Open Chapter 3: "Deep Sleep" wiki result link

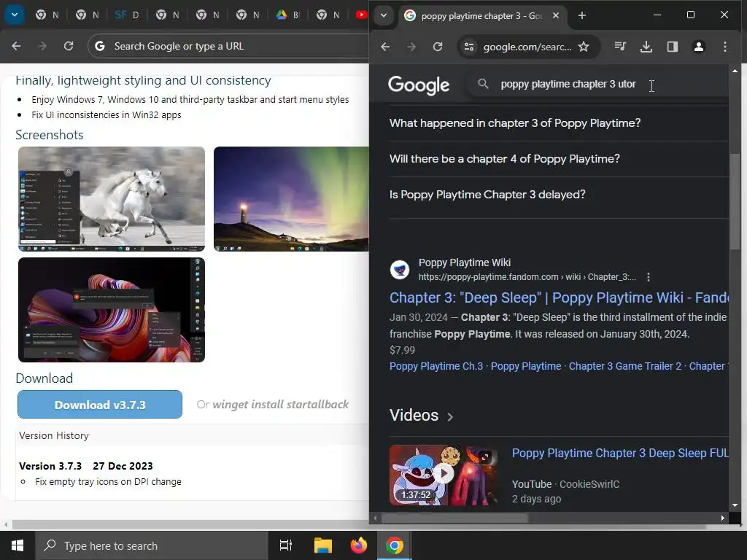[560, 297]
